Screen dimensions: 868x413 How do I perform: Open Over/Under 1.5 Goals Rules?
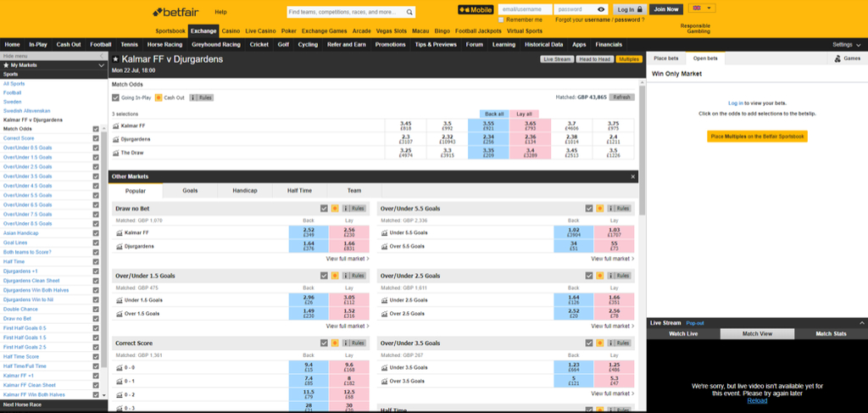click(354, 276)
